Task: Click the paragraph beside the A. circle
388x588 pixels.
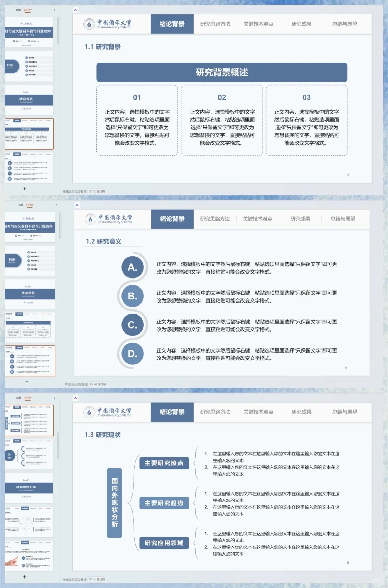Action: pos(246,268)
